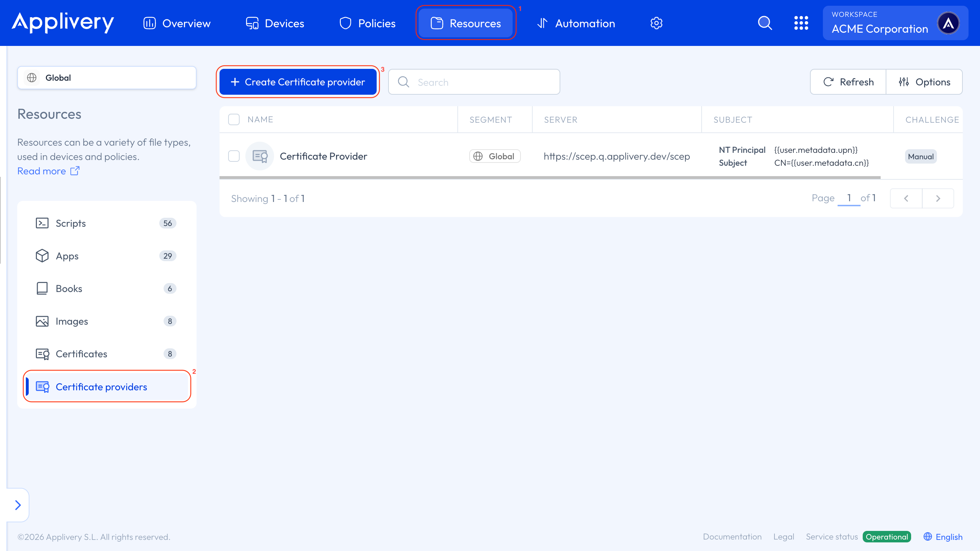Check the Certificate Provider row checkbox
This screenshot has height=551, width=980.
tap(234, 156)
